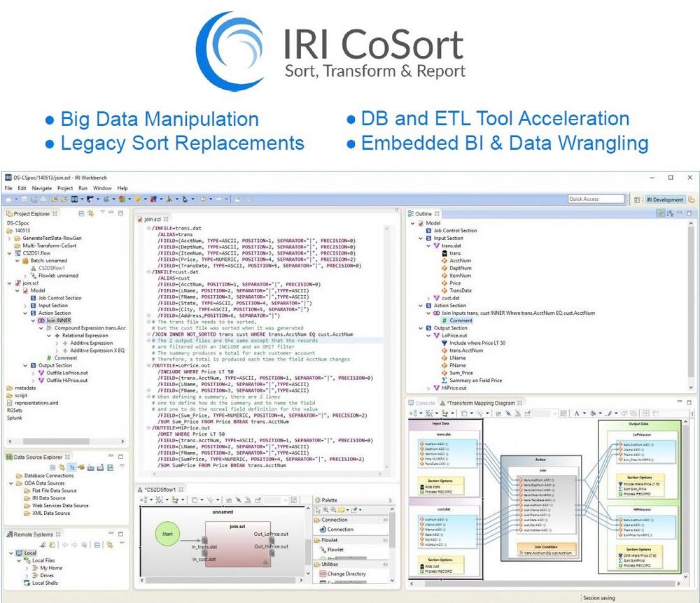Click the IRI Development perspective button
700x603 pixels.
[x=664, y=199]
